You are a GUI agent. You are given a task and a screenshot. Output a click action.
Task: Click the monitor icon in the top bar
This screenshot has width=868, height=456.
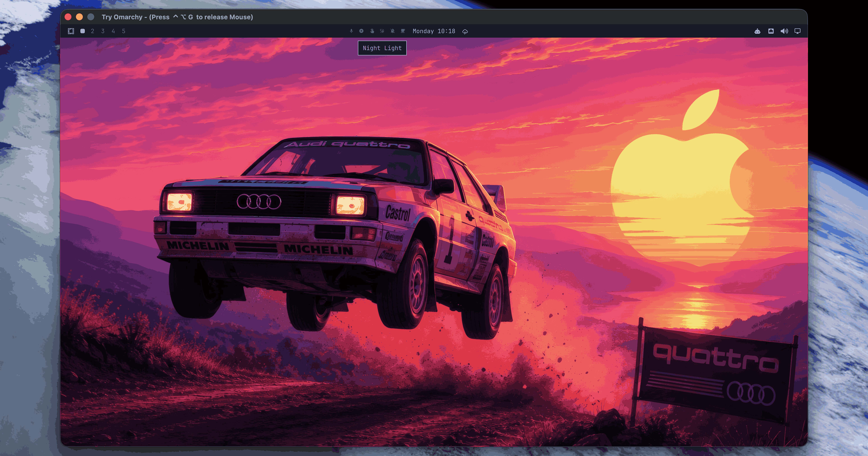tap(797, 31)
